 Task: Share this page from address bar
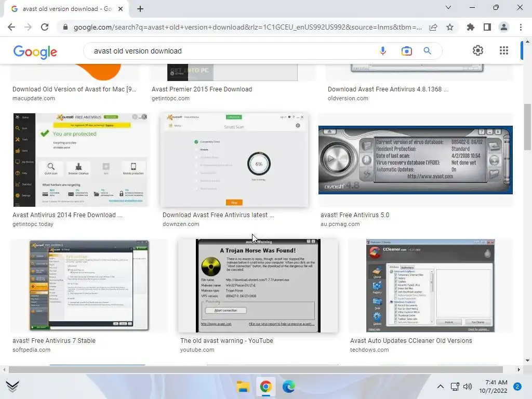pyautogui.click(x=433, y=27)
